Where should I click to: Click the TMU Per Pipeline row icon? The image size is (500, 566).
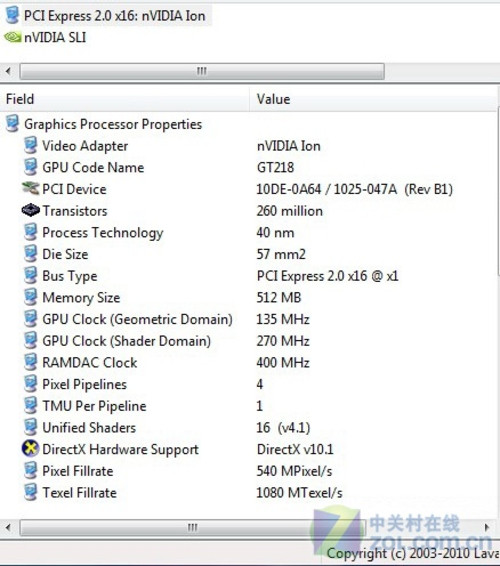30,405
